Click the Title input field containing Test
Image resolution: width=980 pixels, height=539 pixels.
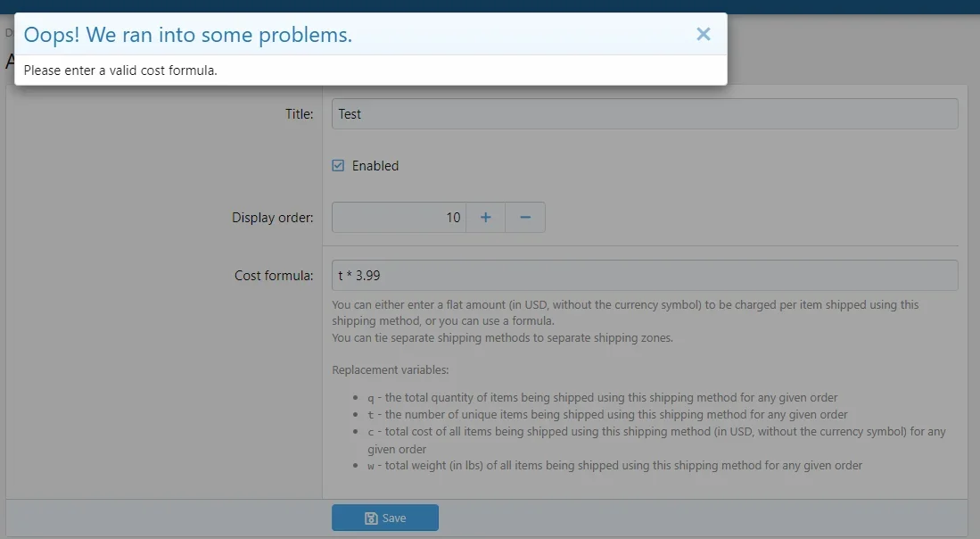645,114
